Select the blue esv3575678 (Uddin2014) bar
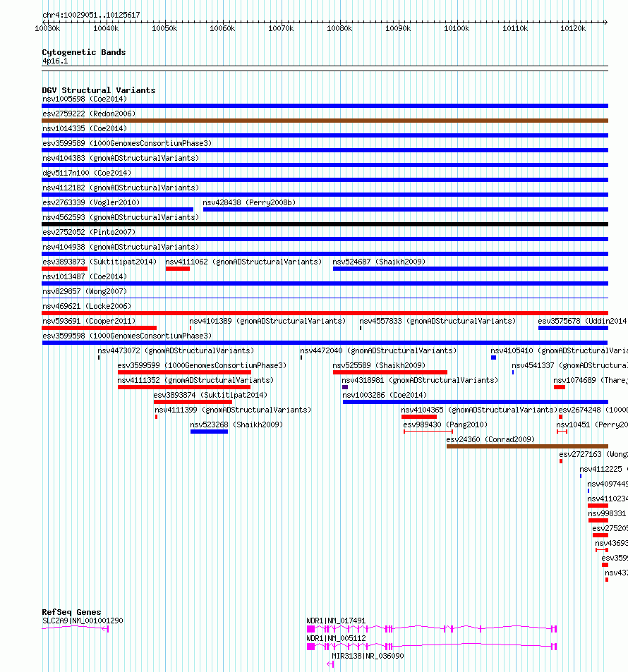The height and width of the screenshot is (672, 628). pyautogui.click(x=573, y=328)
